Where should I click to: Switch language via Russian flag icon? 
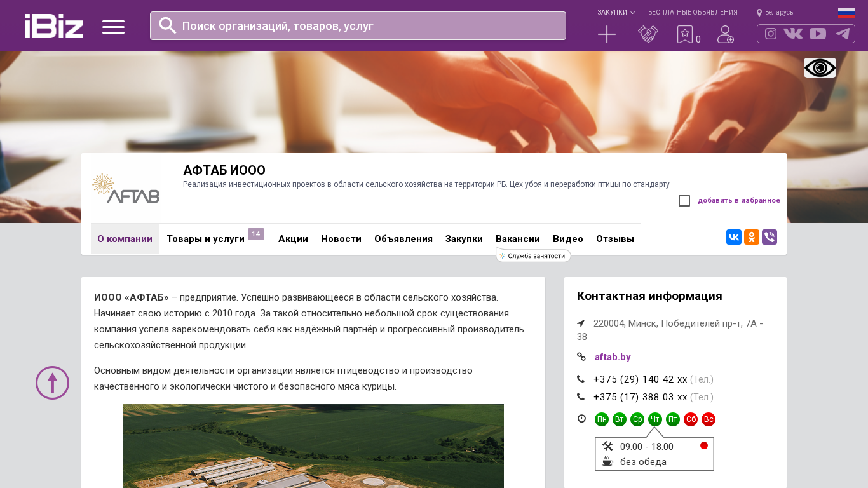(x=846, y=13)
